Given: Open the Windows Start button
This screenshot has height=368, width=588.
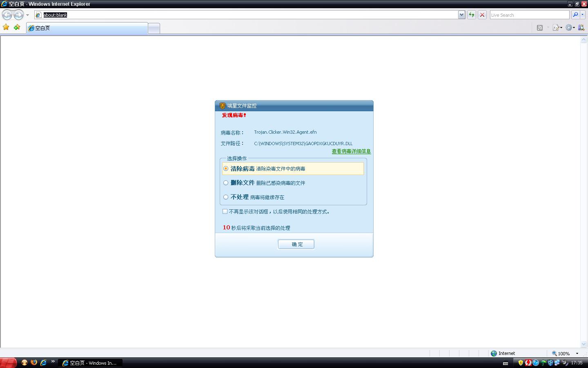Looking at the screenshot, I should tap(8, 363).
